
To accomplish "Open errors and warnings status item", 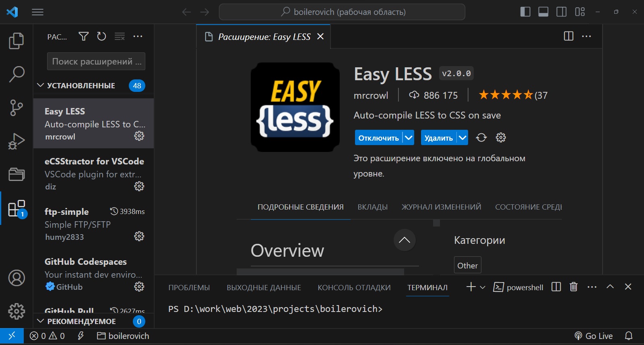I will (x=47, y=336).
